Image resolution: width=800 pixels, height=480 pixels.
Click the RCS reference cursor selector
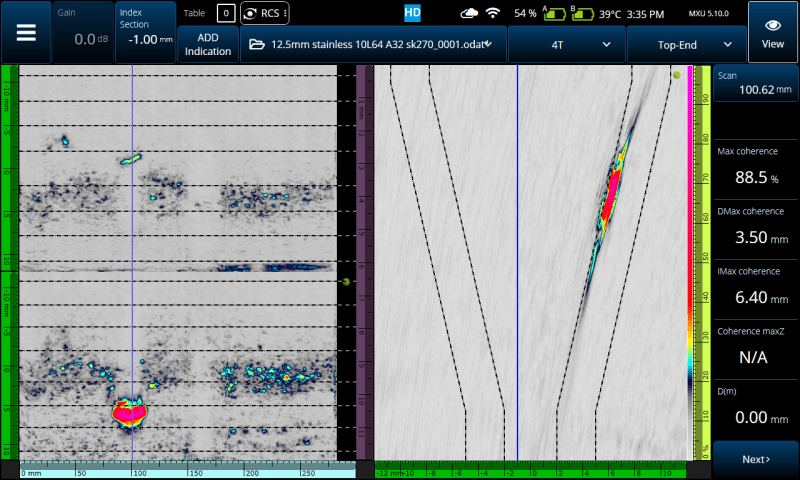point(265,13)
